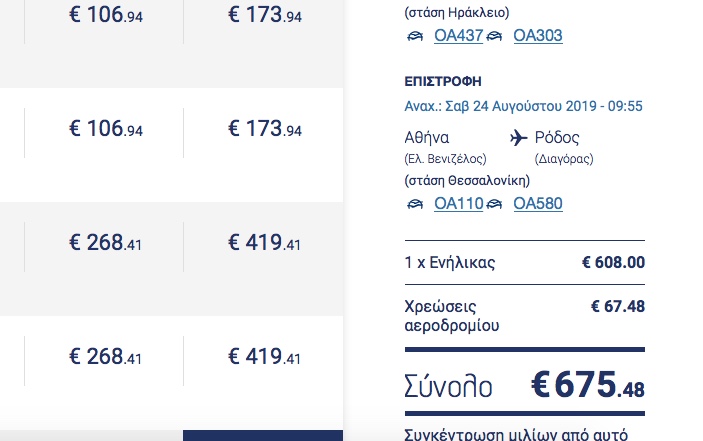Choose the € 173.94 fare in the second row

point(265,129)
